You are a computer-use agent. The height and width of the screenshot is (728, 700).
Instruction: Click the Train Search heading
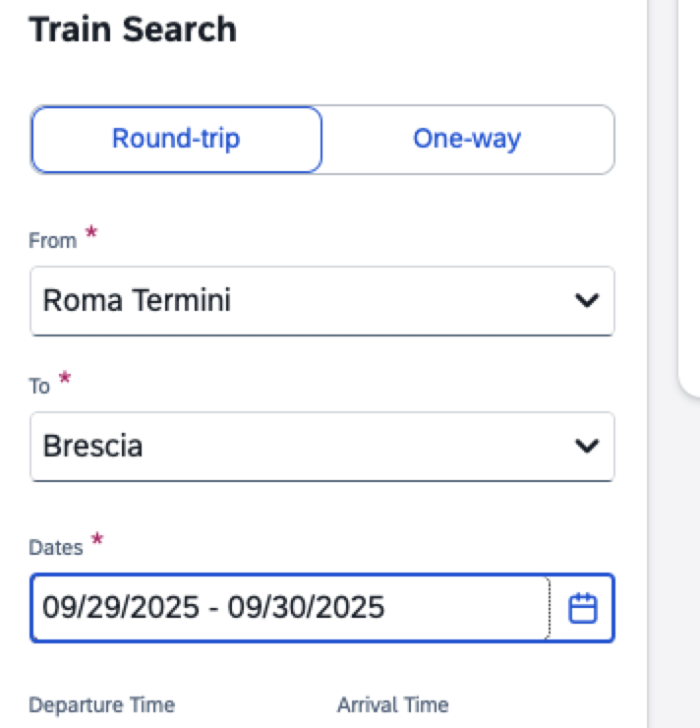(x=133, y=30)
